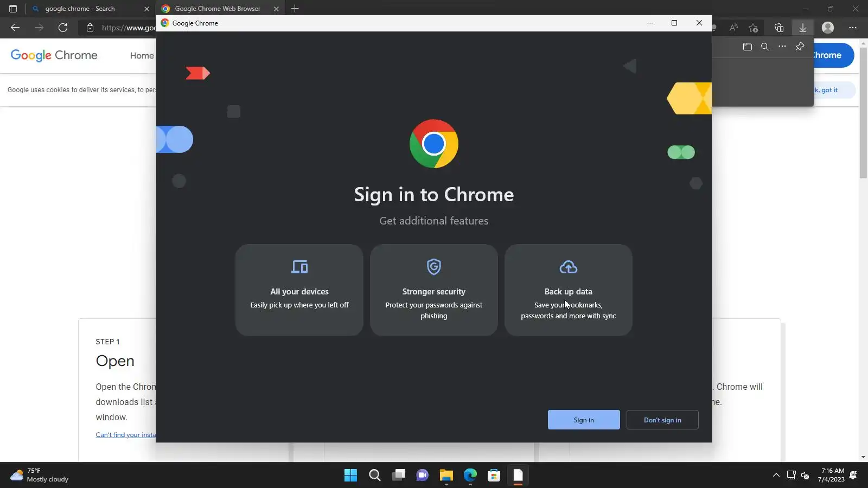Select the All your devices card
This screenshot has width=868, height=488.
point(299,290)
